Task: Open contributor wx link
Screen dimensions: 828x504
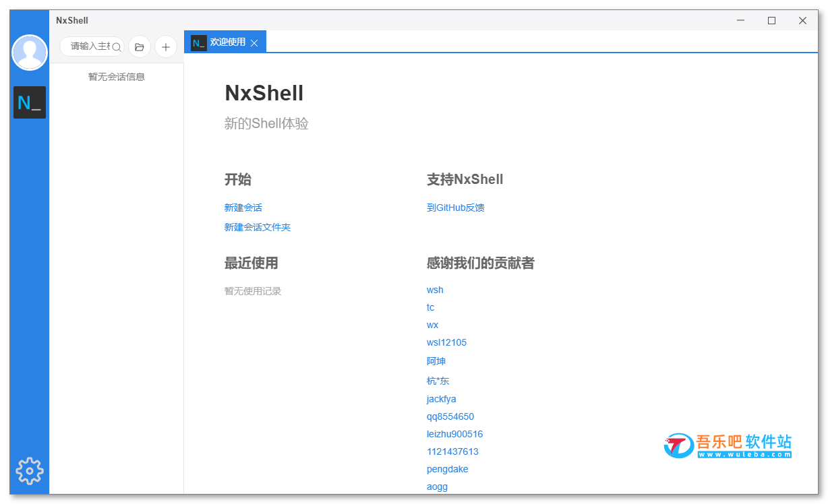Action: click(433, 325)
